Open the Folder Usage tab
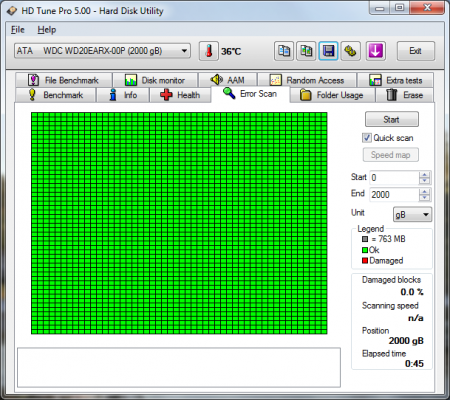Viewport: 450px width, 400px height. [x=332, y=95]
